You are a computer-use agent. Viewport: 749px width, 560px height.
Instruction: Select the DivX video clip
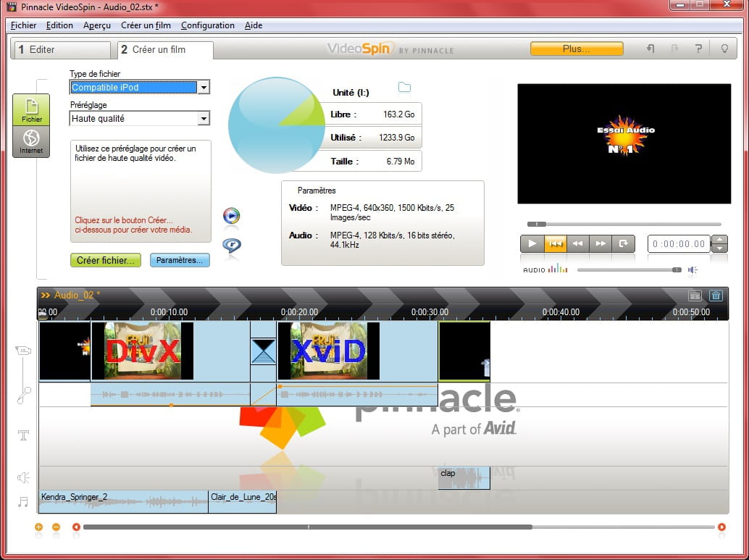pos(170,351)
